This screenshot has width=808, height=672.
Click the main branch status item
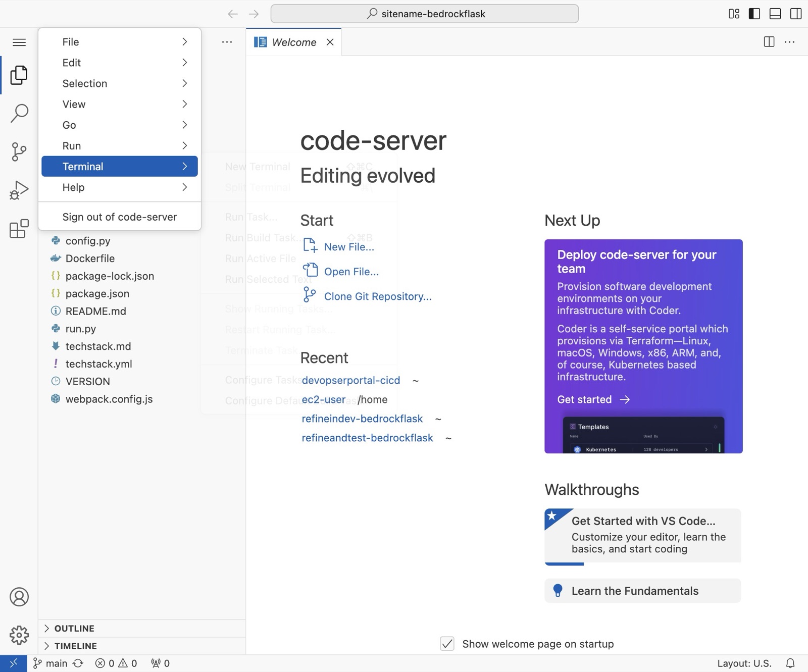coord(50,663)
